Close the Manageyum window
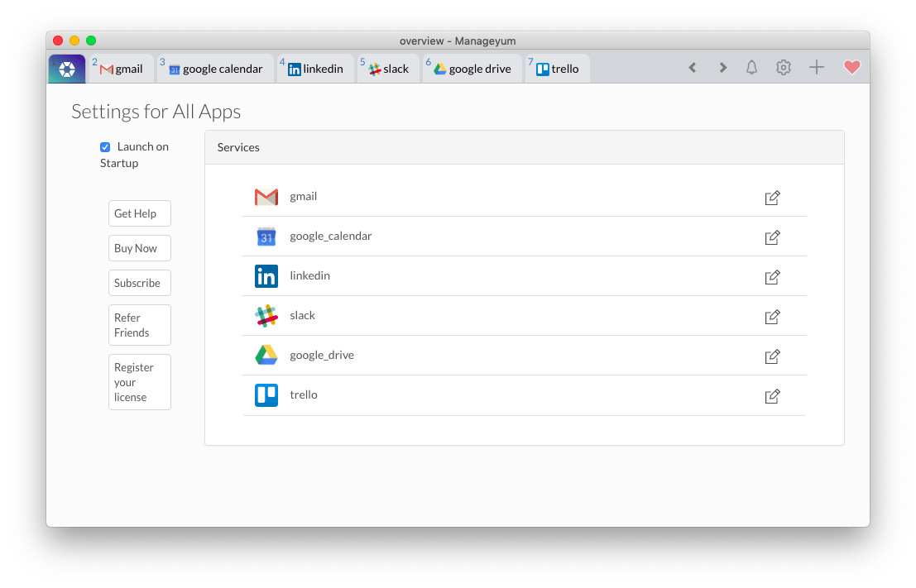 point(58,41)
